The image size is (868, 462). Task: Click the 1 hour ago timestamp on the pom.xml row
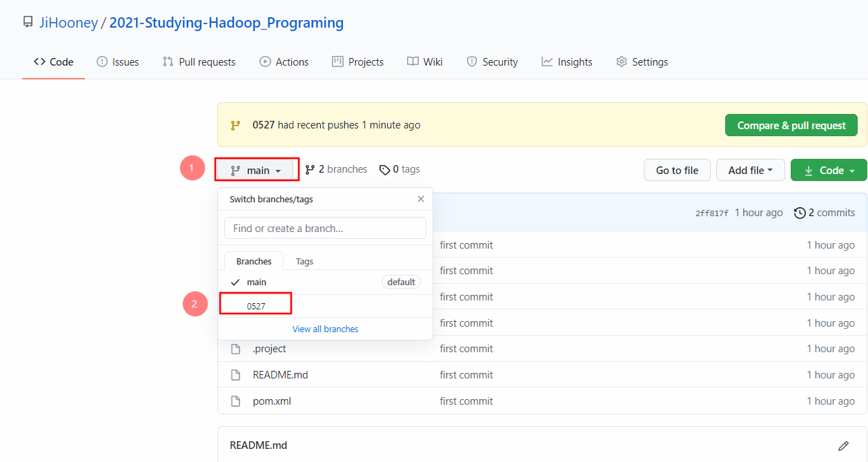[831, 401]
